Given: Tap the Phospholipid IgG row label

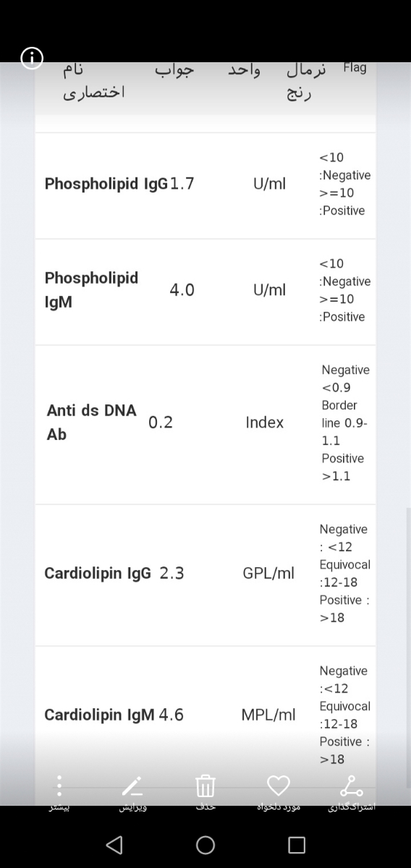Looking at the screenshot, I should tap(106, 184).
